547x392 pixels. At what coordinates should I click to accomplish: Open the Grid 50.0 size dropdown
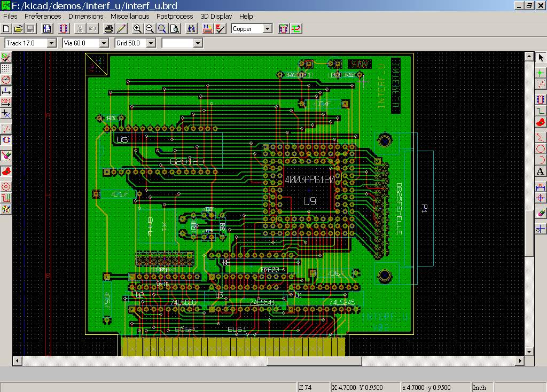[x=150, y=43]
